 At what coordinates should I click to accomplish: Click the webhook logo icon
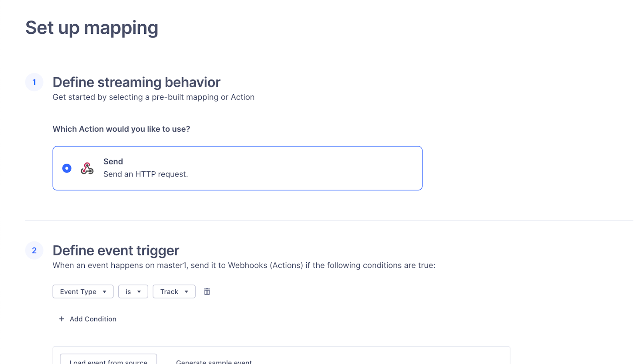tap(87, 168)
